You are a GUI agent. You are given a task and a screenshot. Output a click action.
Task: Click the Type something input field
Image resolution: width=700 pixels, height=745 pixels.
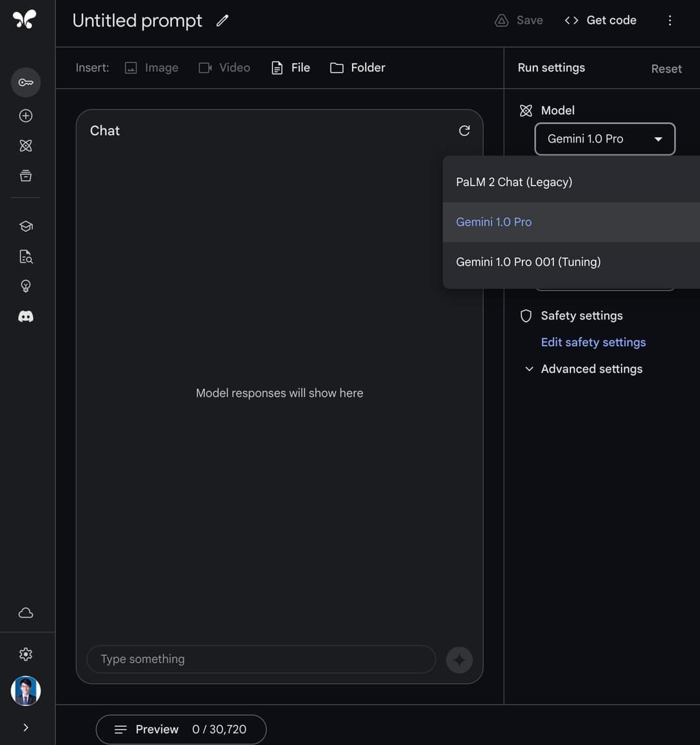pyautogui.click(x=261, y=659)
